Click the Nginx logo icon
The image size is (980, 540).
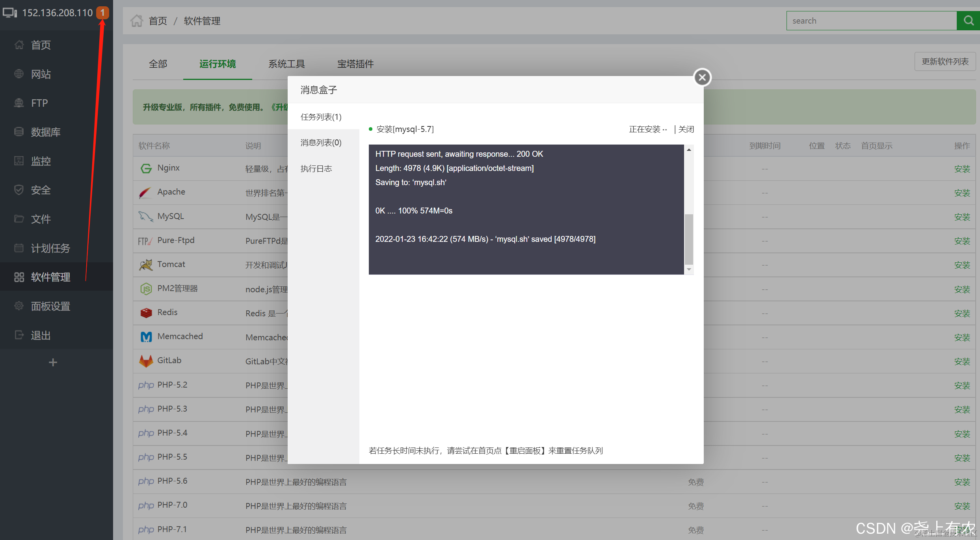146,169
